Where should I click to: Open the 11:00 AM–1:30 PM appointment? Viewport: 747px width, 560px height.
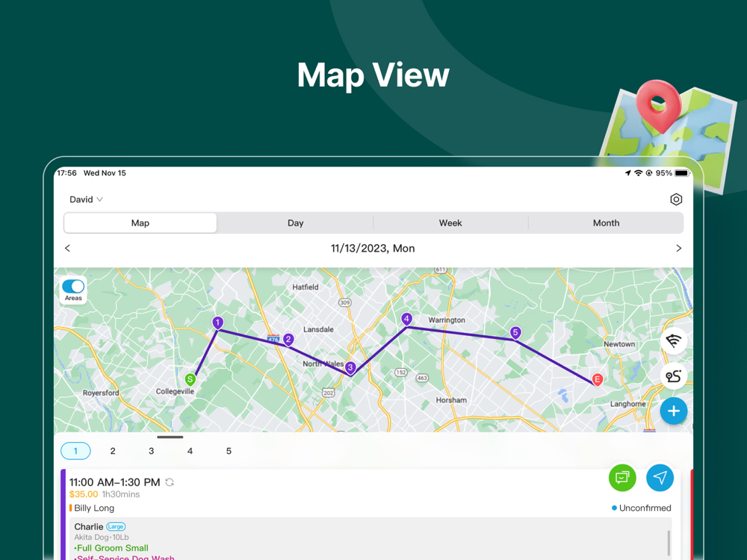(x=115, y=482)
